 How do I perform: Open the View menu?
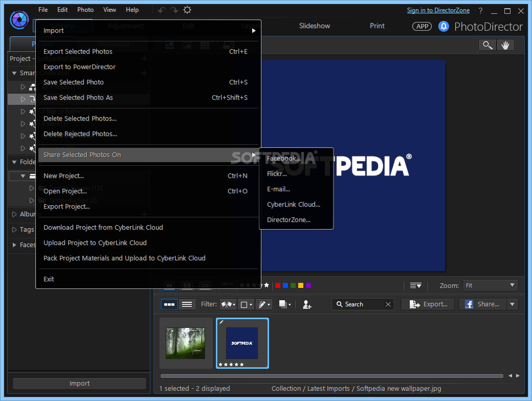[x=109, y=10]
